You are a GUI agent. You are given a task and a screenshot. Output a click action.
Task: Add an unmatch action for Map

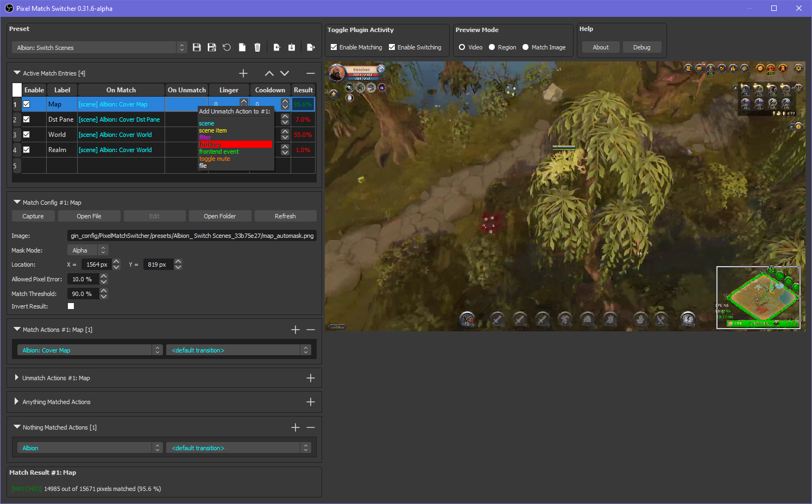click(x=311, y=378)
